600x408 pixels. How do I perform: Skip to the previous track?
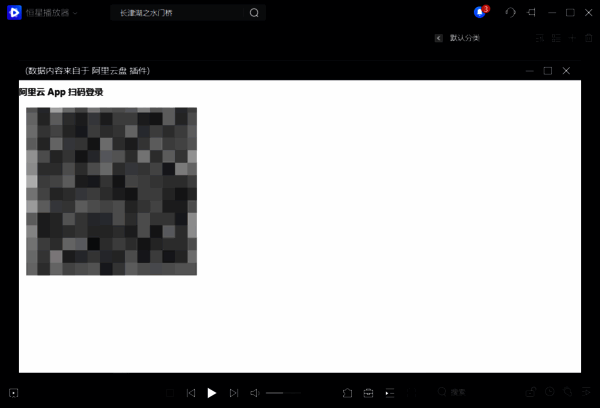coord(191,393)
